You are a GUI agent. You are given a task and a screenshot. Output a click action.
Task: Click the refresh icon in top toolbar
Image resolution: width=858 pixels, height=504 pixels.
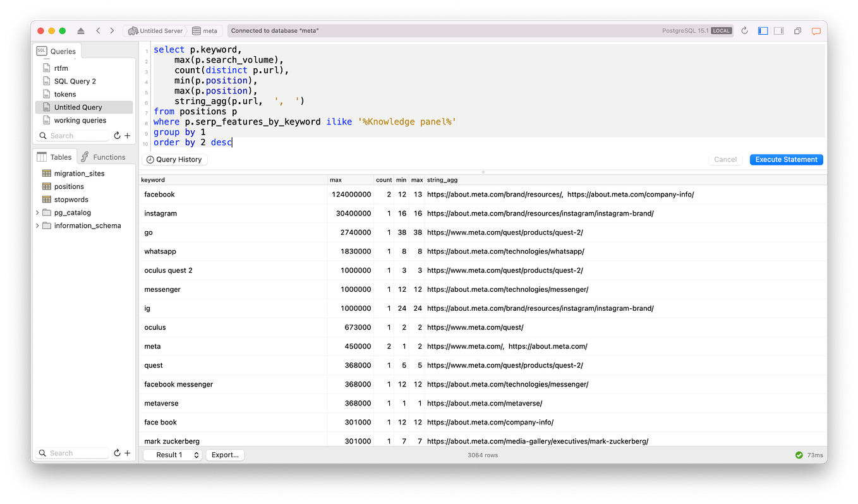pyautogui.click(x=744, y=31)
